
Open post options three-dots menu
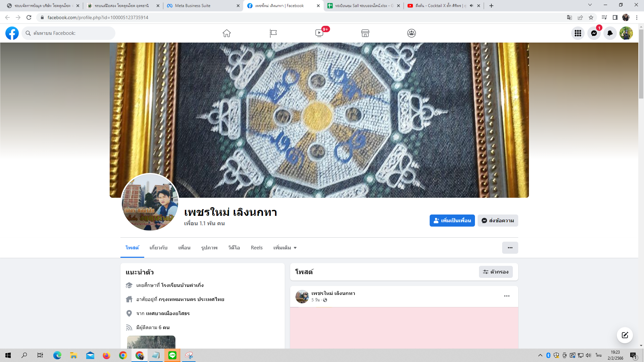click(x=507, y=296)
